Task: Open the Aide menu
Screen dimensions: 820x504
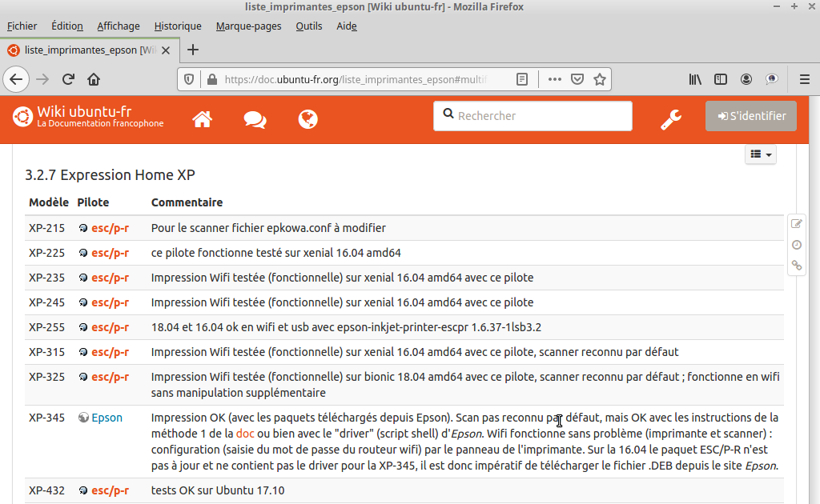Action: pyautogui.click(x=346, y=26)
